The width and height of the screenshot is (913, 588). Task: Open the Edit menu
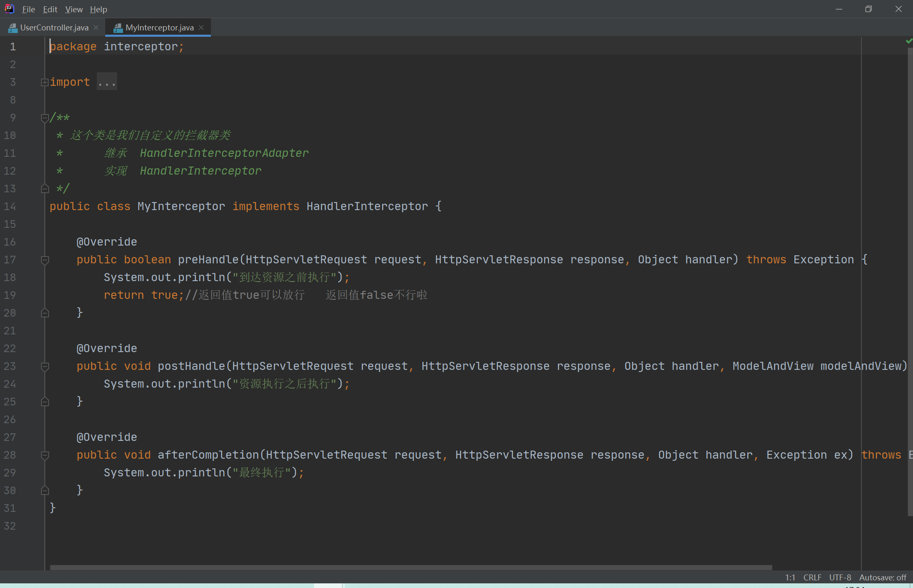click(x=50, y=9)
